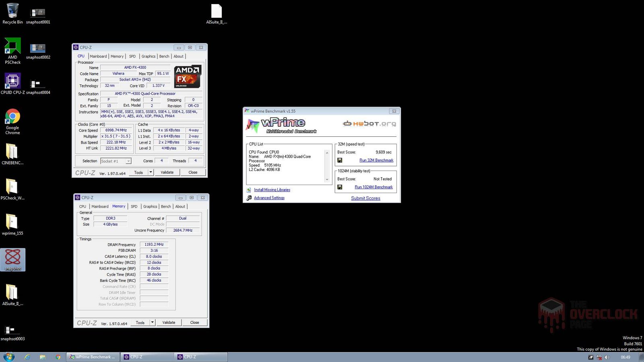Open Tools dropdown arrow in lower CPU-Z
Viewport: 644px width, 362px height.
(153, 323)
